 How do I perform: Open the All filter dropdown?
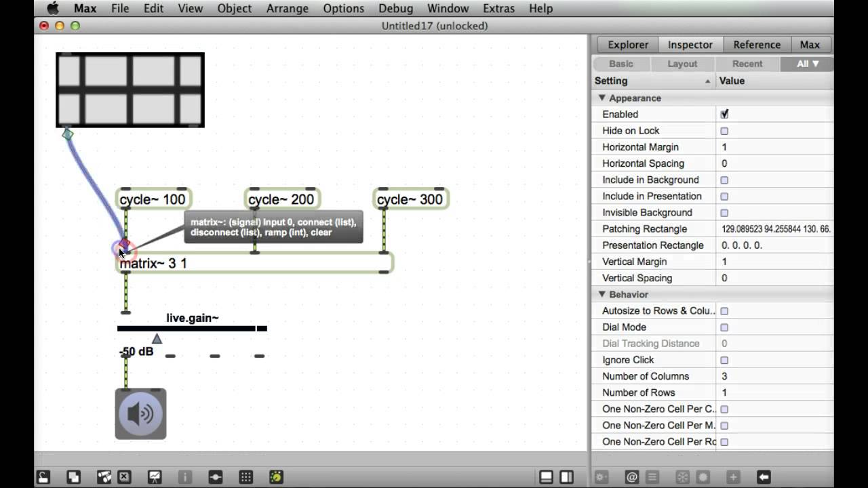click(x=807, y=64)
